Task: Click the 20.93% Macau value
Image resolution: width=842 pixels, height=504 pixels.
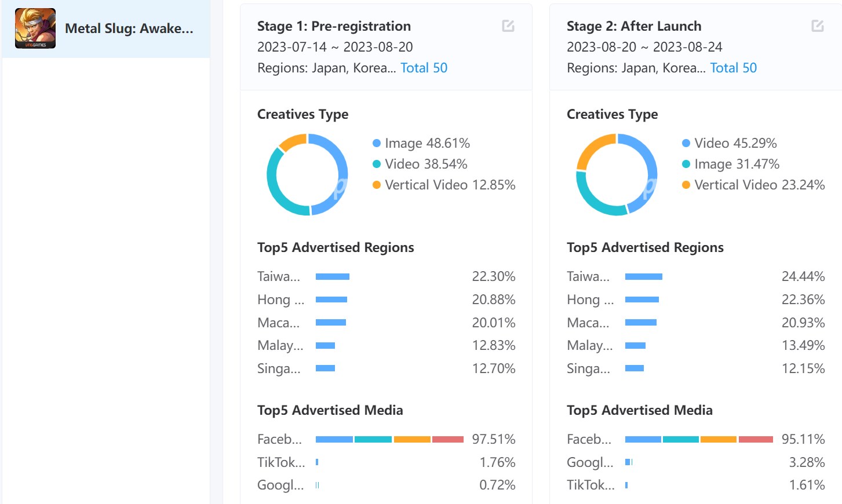Action: [803, 323]
